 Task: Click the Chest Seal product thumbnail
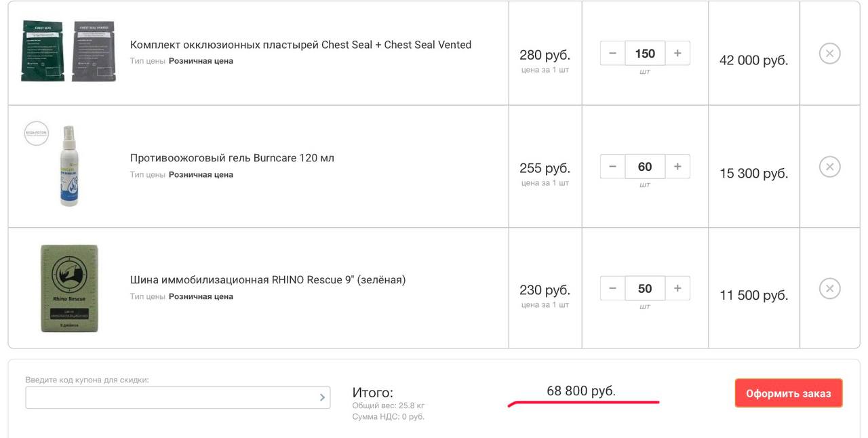[x=68, y=52]
